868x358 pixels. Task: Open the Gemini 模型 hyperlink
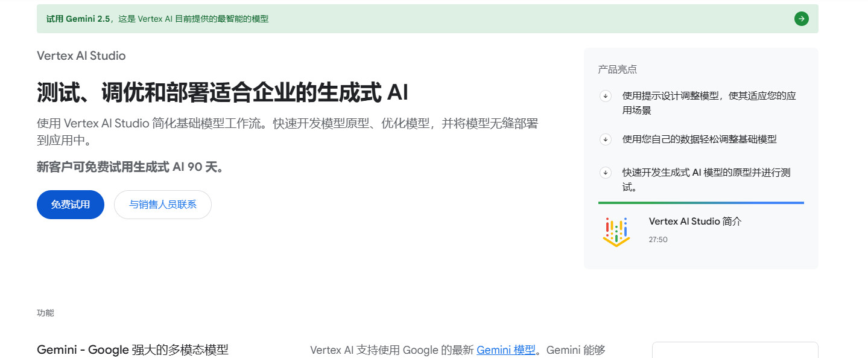(x=505, y=350)
